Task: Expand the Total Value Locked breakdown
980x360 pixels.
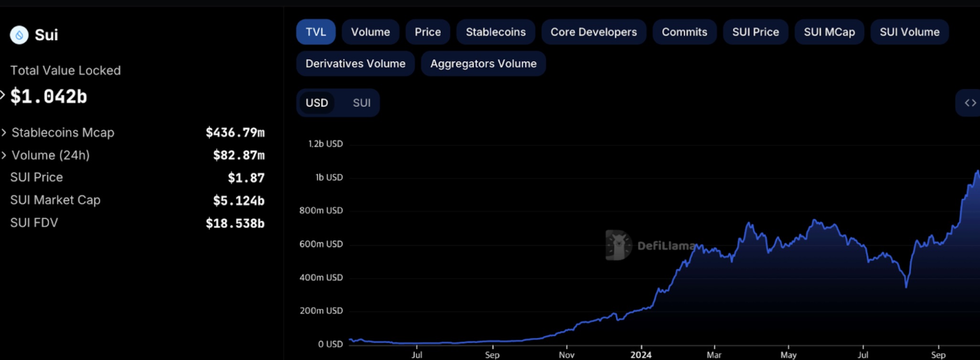Action: [x=3, y=95]
